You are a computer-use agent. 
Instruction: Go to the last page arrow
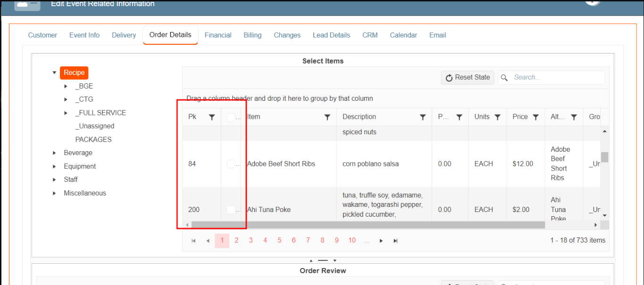click(x=395, y=241)
